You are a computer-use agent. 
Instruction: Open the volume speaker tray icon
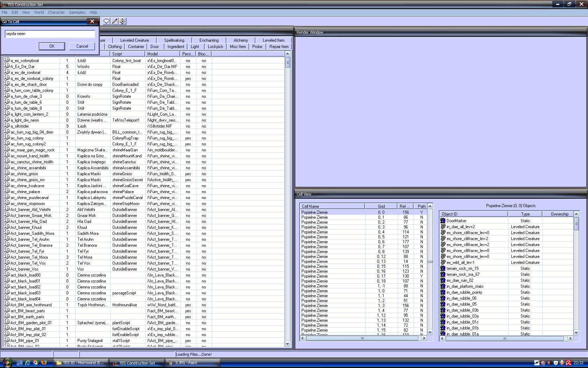click(549, 363)
